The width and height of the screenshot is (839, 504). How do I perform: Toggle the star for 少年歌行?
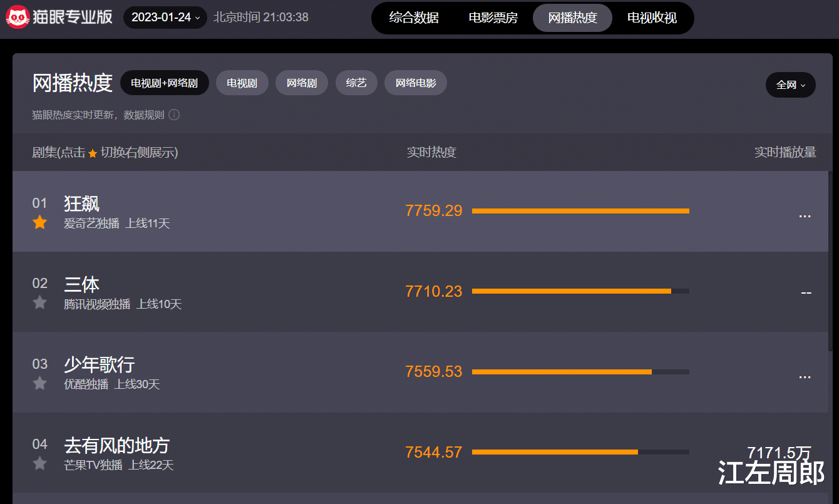(40, 383)
